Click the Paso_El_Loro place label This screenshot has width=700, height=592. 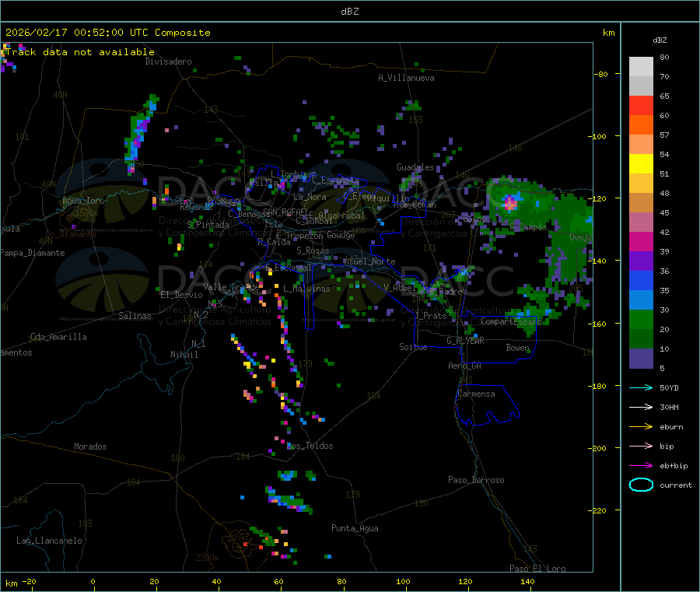point(537,569)
